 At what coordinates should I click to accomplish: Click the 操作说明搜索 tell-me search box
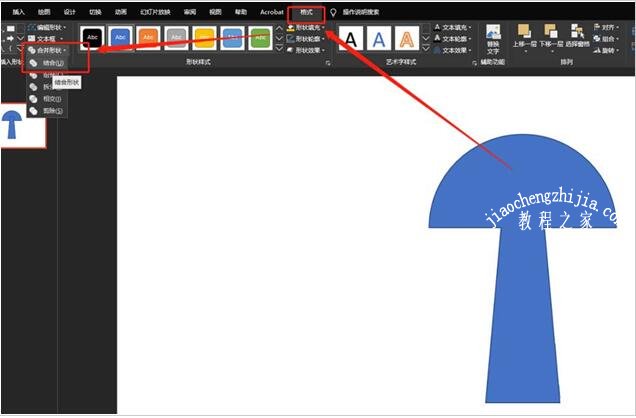tap(361, 12)
